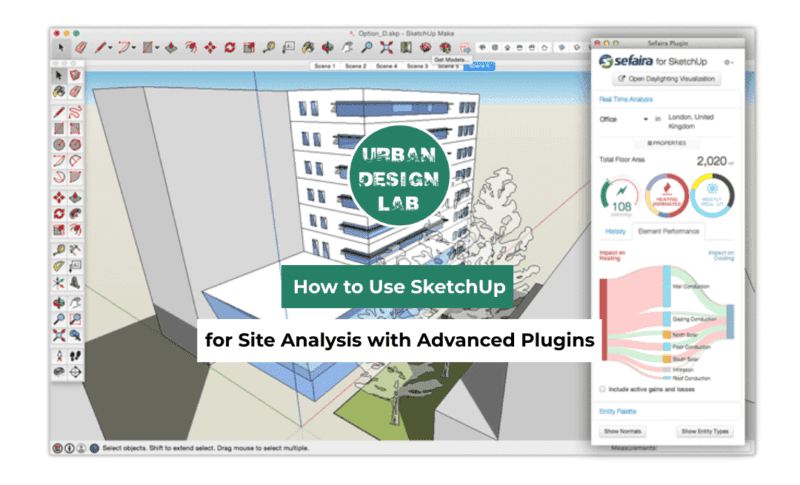Select the arrow Select tool in top toolbar
Screen dimensions: 800x485
61,47
